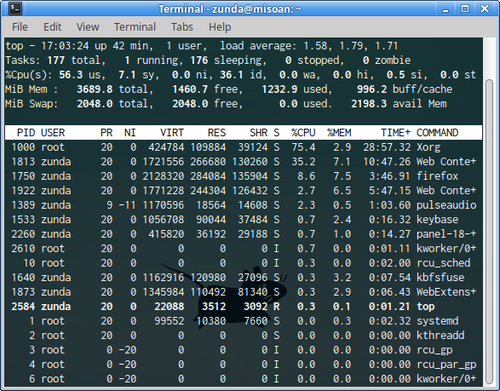Click the 1460.7 free memory value
500x391 pixels.
tap(190, 89)
